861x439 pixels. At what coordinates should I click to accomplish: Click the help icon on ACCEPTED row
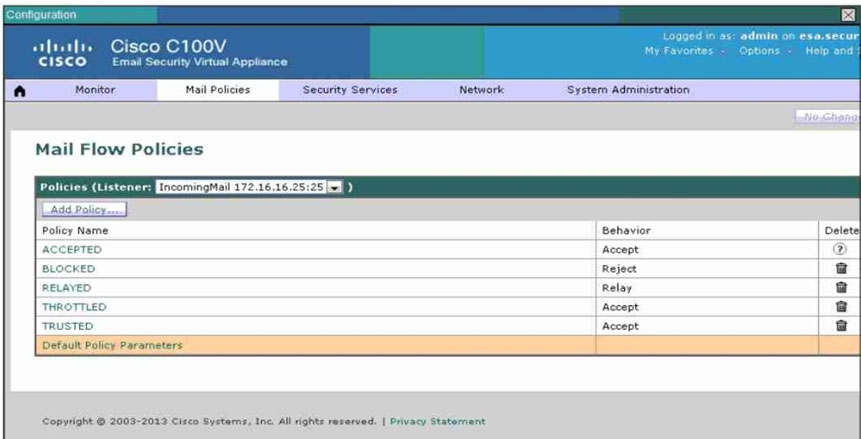pos(840,249)
